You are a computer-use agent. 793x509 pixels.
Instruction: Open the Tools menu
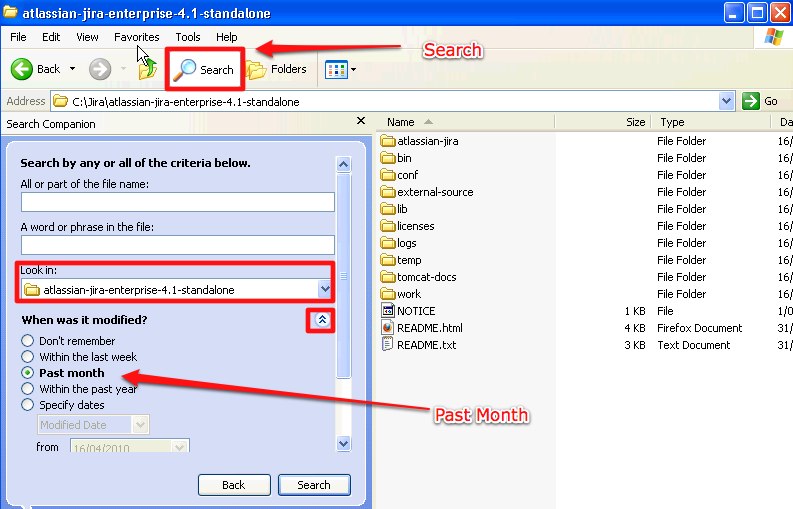coord(188,37)
